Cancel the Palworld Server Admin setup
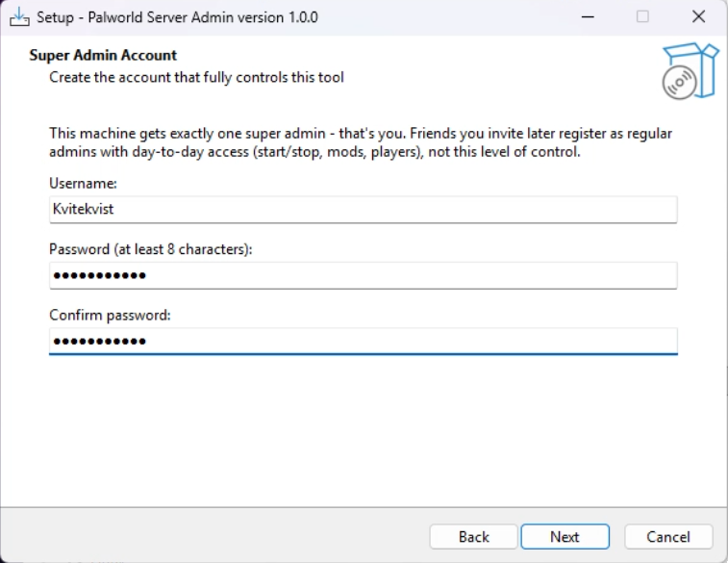Screen dimensions: 728x563 pyautogui.click(x=668, y=537)
